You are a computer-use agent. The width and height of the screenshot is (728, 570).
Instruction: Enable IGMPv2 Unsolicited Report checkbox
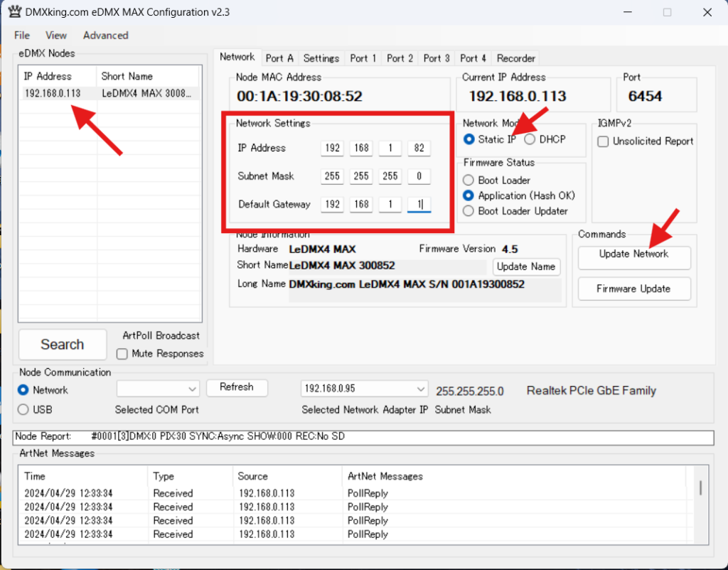click(603, 141)
